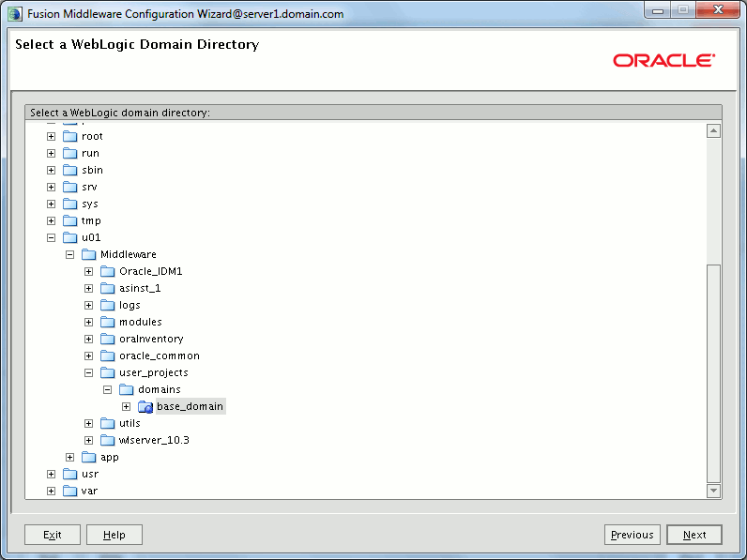
Task: Click the app folder icon
Action: click(x=88, y=457)
